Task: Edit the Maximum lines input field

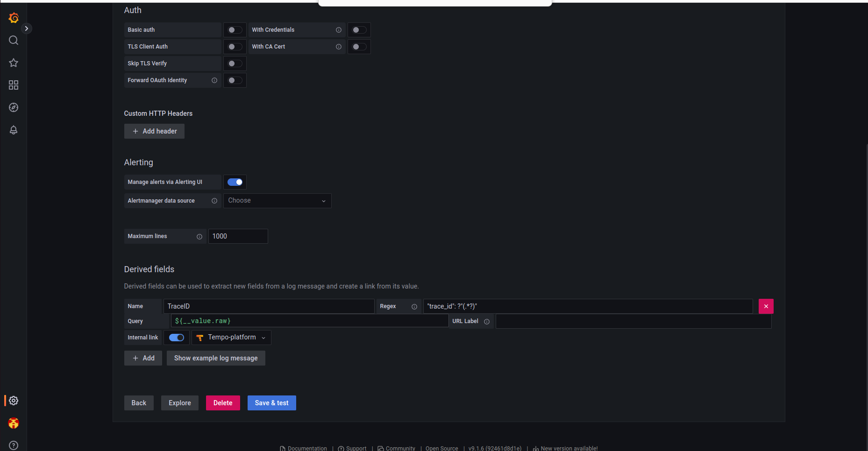Action: [x=238, y=236]
